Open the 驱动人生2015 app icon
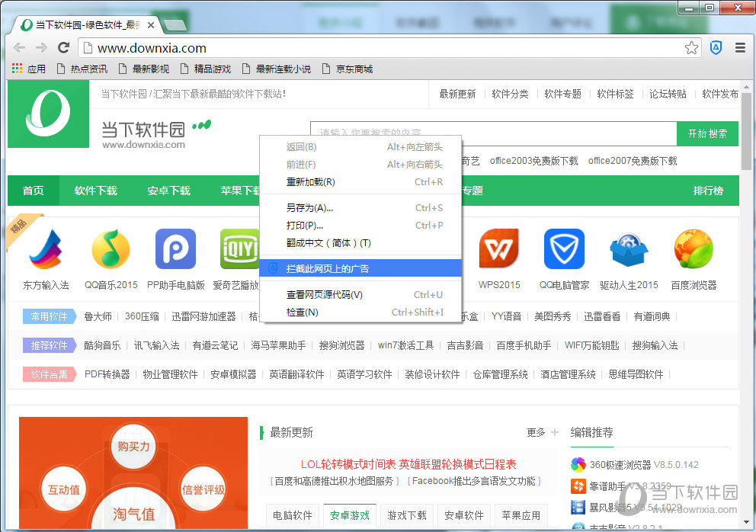Screen dimensions: 756x532 click(629, 250)
